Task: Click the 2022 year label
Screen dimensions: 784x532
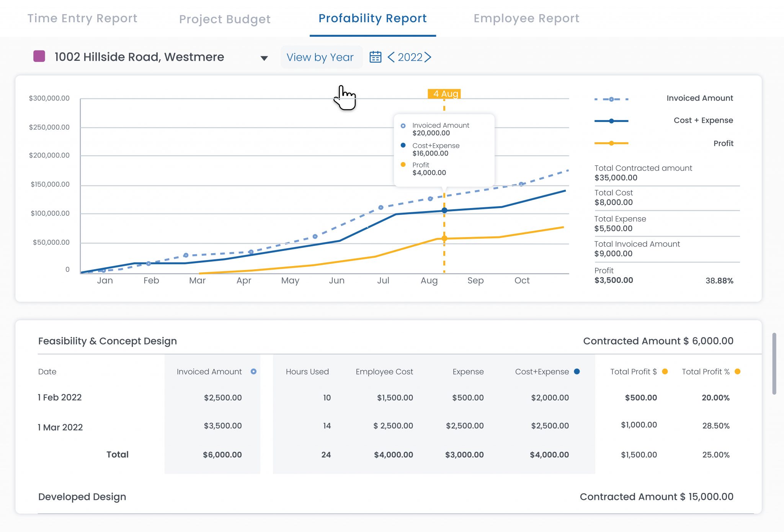Action: (x=410, y=57)
